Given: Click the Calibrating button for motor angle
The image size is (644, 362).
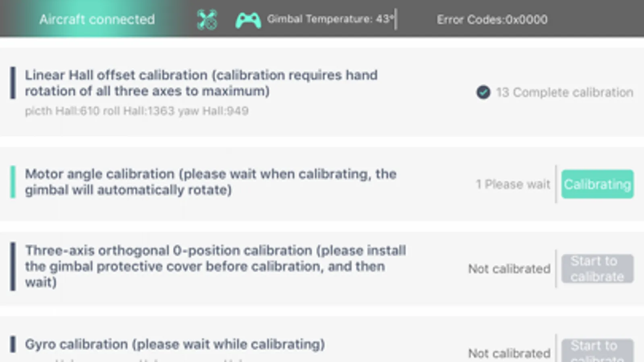Looking at the screenshot, I should (x=597, y=184).
